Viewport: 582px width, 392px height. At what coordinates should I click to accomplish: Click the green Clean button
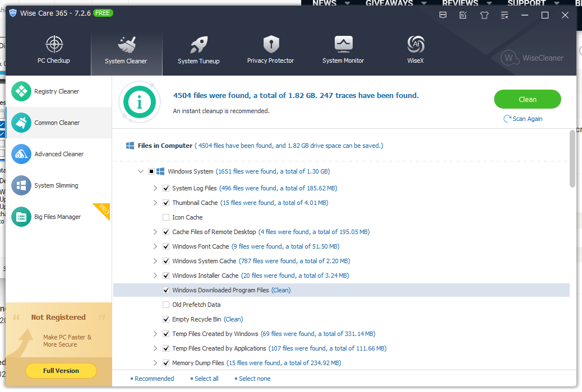[x=528, y=99]
